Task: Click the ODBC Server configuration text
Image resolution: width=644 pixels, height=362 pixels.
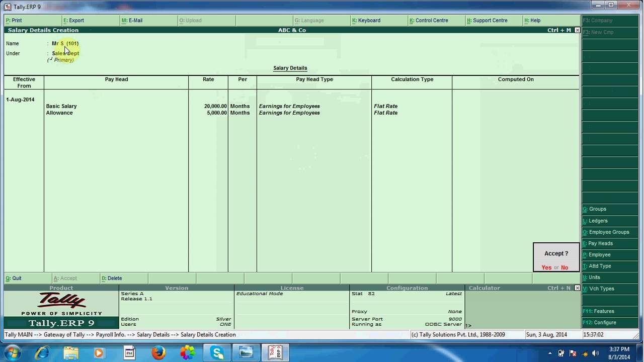Action: click(x=443, y=324)
